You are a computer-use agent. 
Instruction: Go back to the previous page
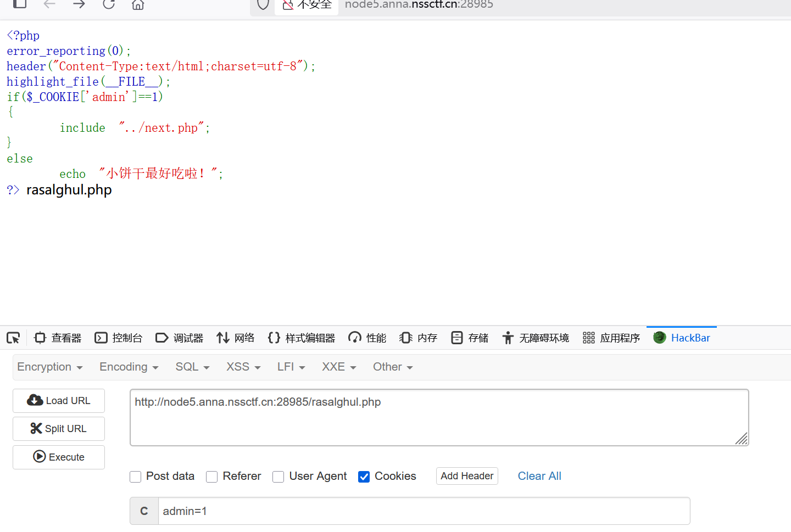50,4
